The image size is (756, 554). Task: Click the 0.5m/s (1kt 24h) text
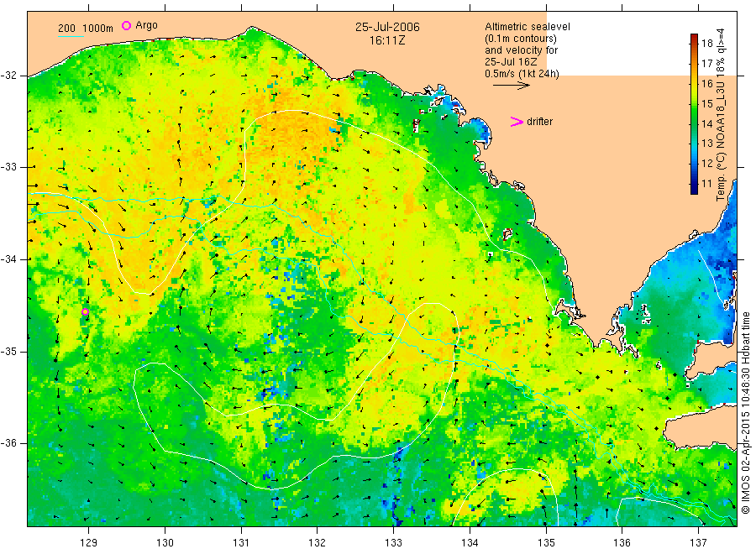pos(522,74)
